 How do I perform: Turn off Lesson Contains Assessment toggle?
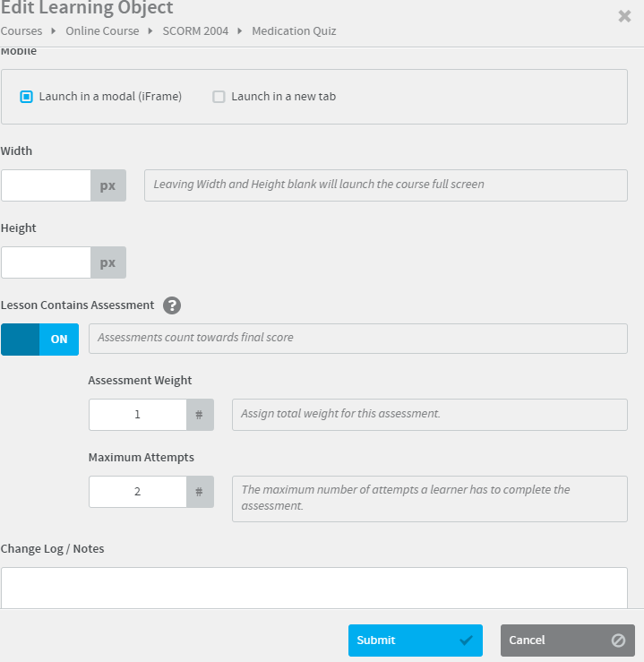[x=40, y=340]
